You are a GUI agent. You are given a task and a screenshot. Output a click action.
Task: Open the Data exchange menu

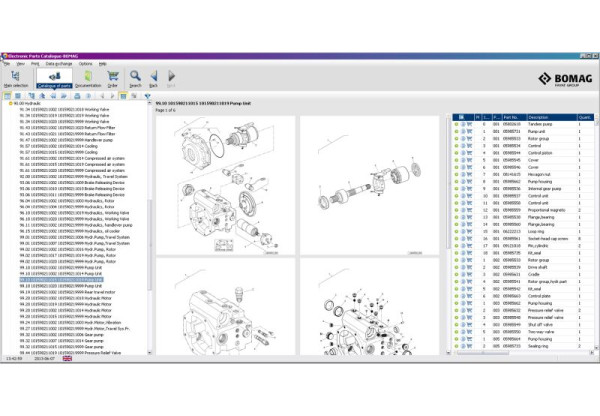pos(59,63)
